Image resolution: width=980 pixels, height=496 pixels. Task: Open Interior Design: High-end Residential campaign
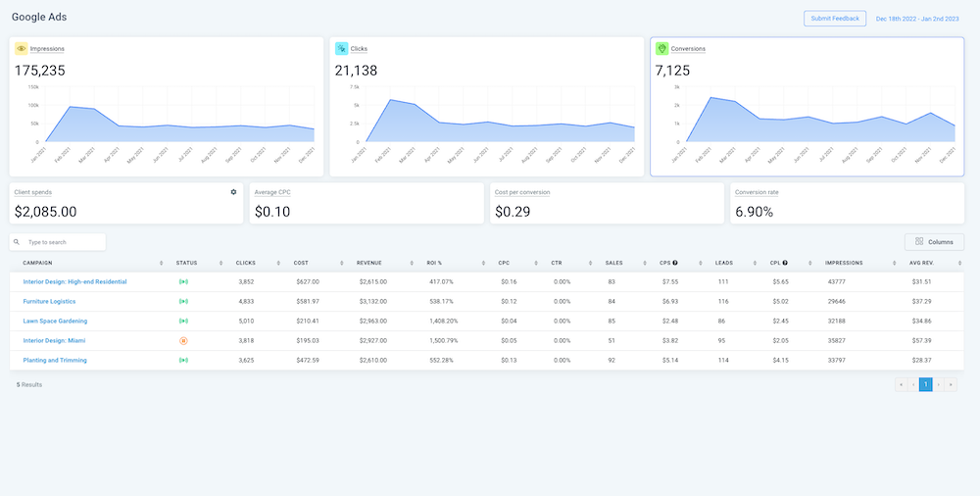[75, 281]
